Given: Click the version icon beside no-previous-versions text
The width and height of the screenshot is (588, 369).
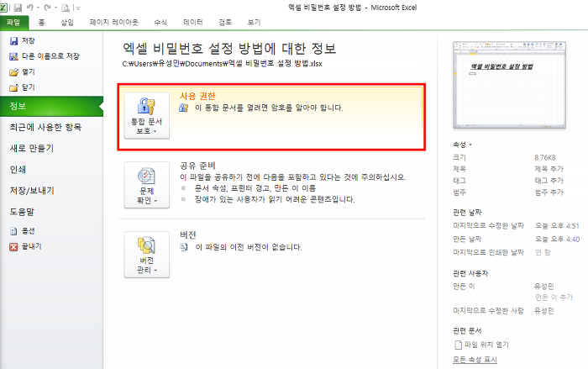Looking at the screenshot, I should point(184,247).
